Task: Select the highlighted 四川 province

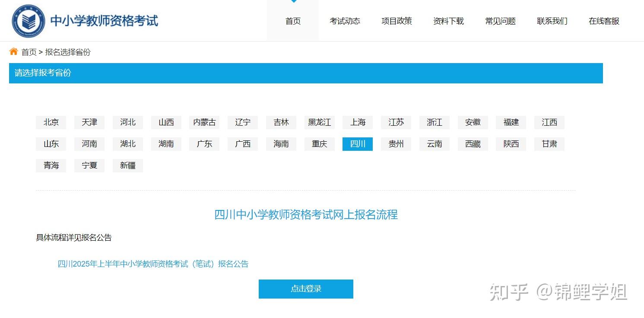Action: pyautogui.click(x=358, y=144)
